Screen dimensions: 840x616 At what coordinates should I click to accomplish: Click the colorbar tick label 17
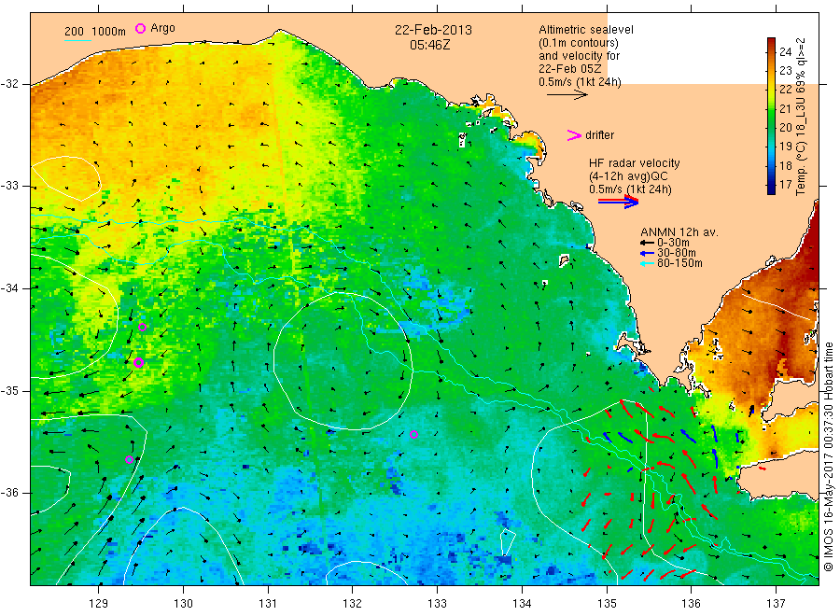tap(785, 184)
